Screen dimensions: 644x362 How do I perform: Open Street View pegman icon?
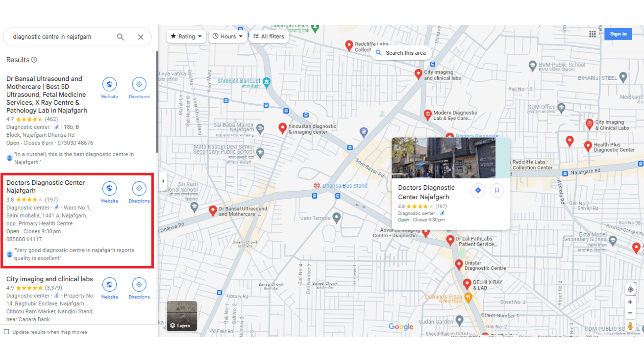(630, 326)
